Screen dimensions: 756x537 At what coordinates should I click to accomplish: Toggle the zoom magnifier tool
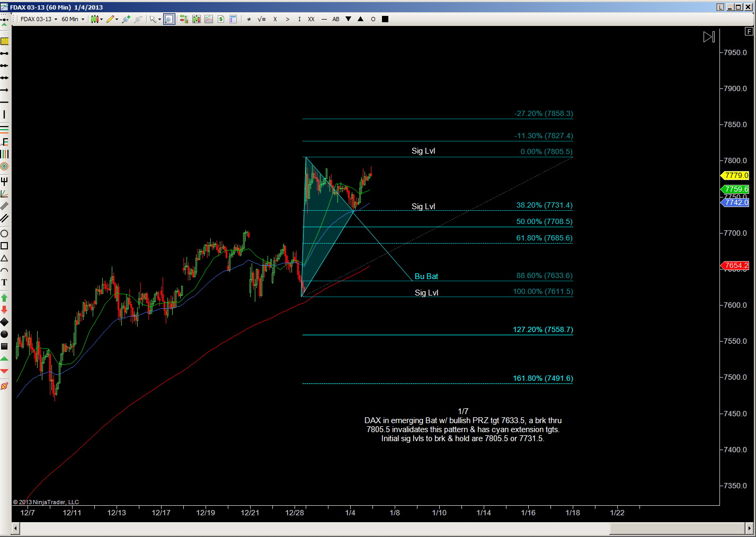point(168,19)
